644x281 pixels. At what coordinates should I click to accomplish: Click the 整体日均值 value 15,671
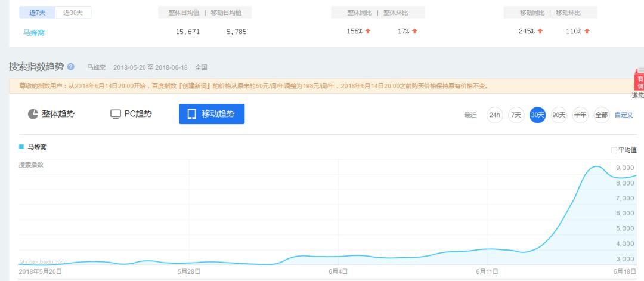(188, 32)
